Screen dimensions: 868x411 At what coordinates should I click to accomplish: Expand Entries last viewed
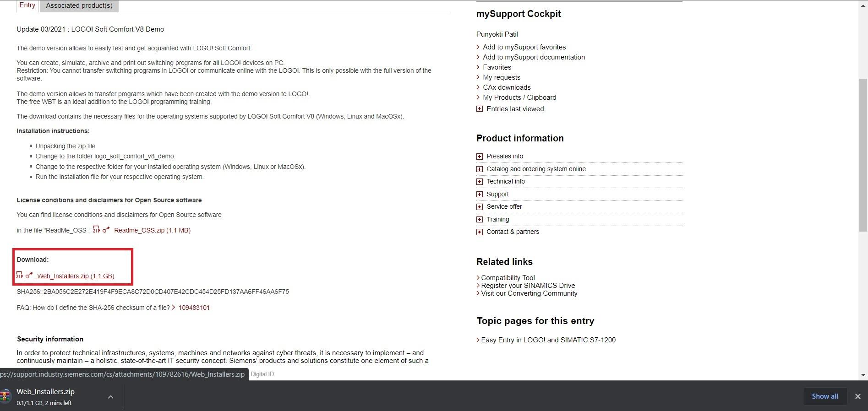[480, 109]
